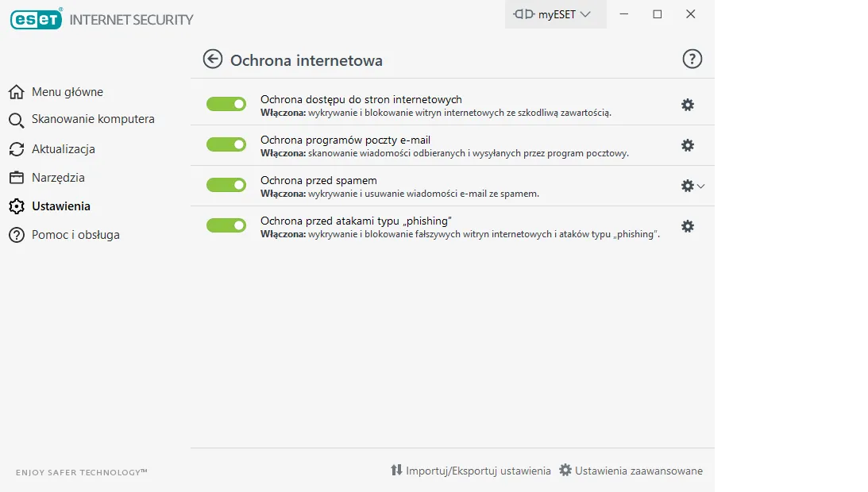Click Importuj/Eksportuj ustawienia
The height and width of the screenshot is (492, 868).
pyautogui.click(x=471, y=471)
